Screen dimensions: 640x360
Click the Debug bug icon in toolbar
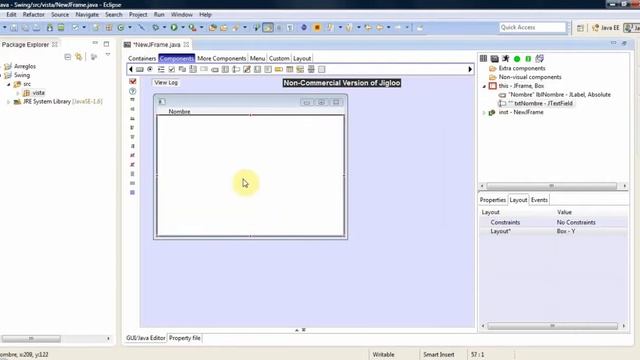156,27
